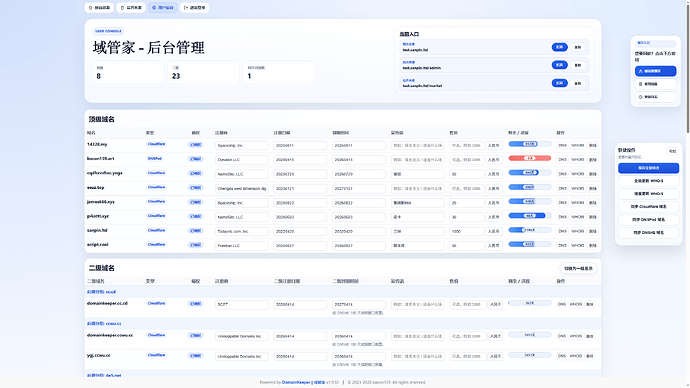This screenshot has height=388, width=690.
Task: Toggle the authorization pill for esaa.top
Action: pos(196,187)
